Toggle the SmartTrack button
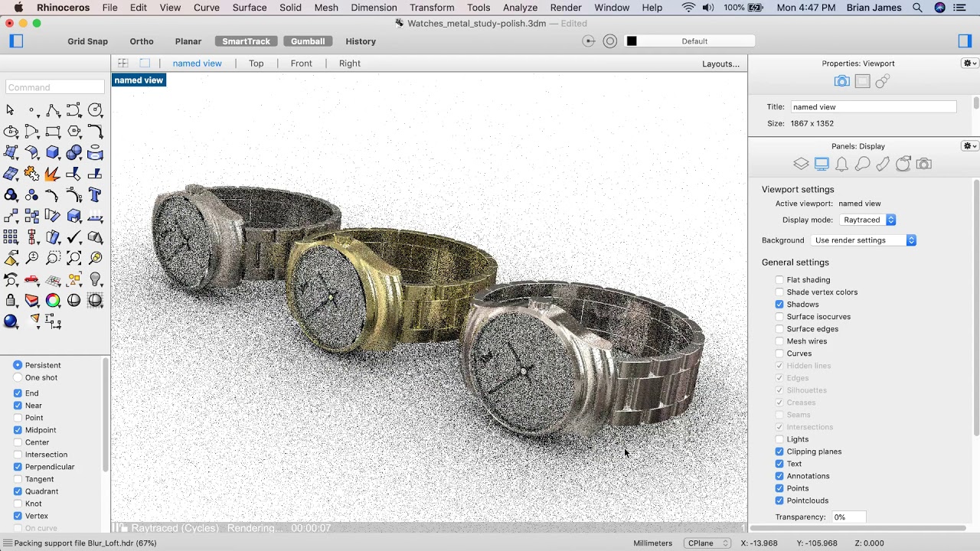The image size is (980, 551). tap(246, 41)
